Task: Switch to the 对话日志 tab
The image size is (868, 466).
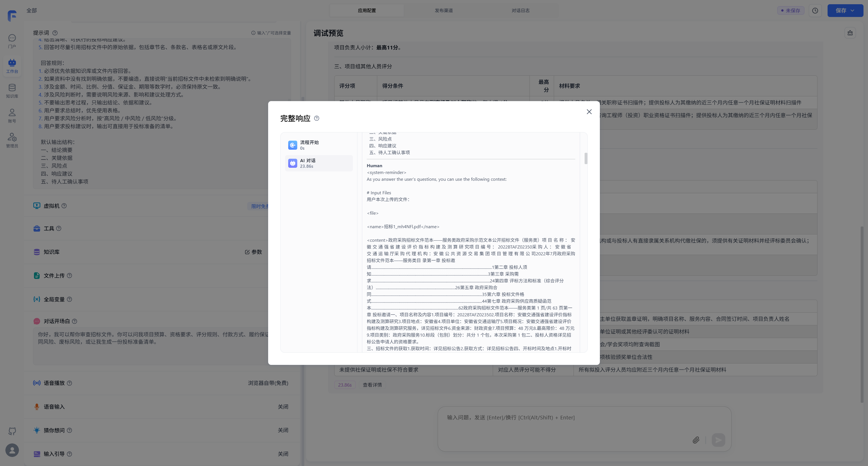Action: point(520,10)
